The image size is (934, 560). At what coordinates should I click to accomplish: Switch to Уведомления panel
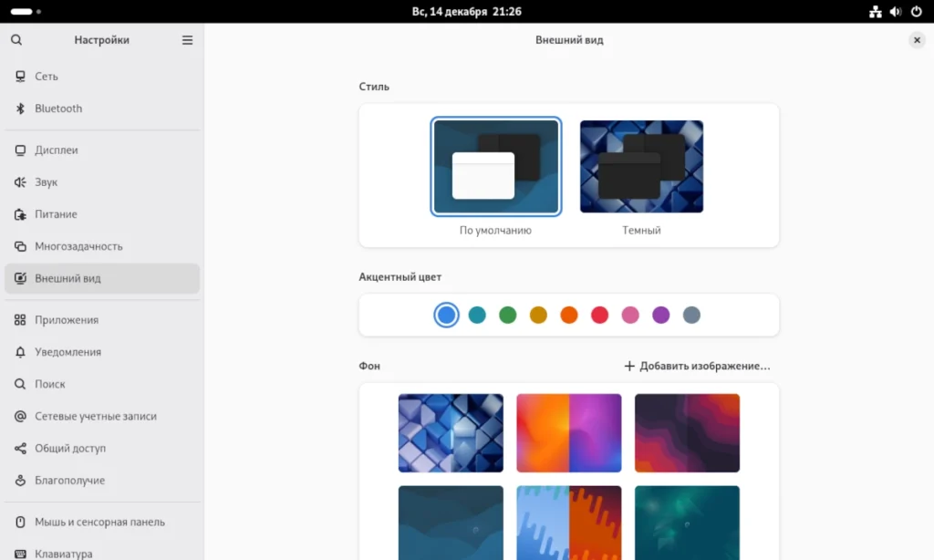[102, 352]
